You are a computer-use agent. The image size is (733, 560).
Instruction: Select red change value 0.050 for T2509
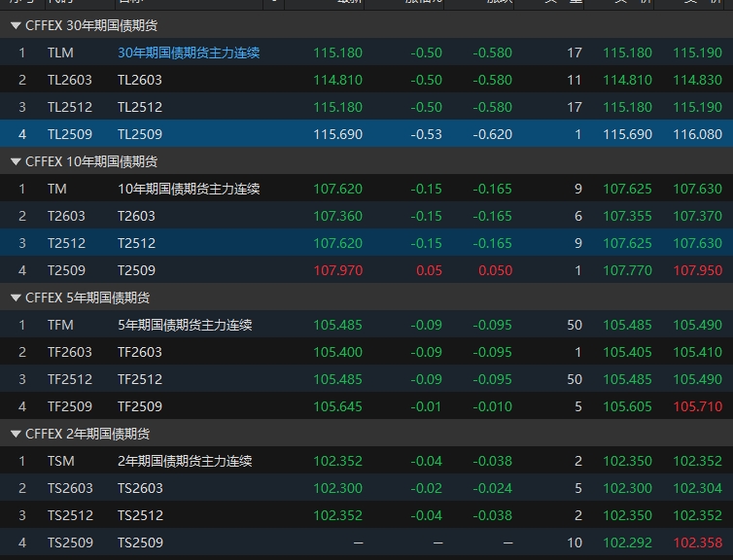(496, 270)
